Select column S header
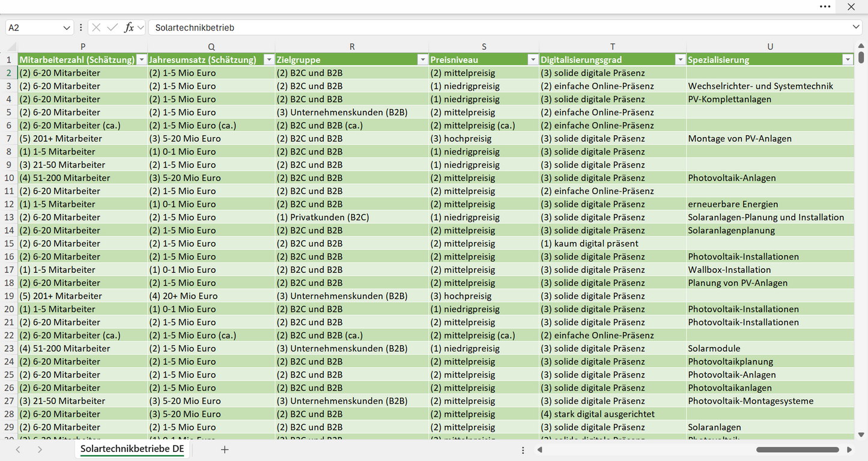Viewport: 868px width, 461px height. tap(484, 46)
